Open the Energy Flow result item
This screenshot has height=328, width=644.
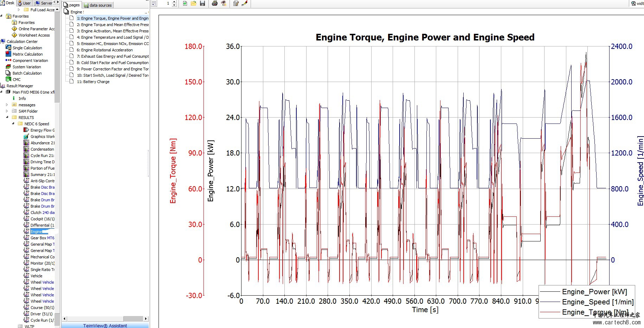coord(42,130)
